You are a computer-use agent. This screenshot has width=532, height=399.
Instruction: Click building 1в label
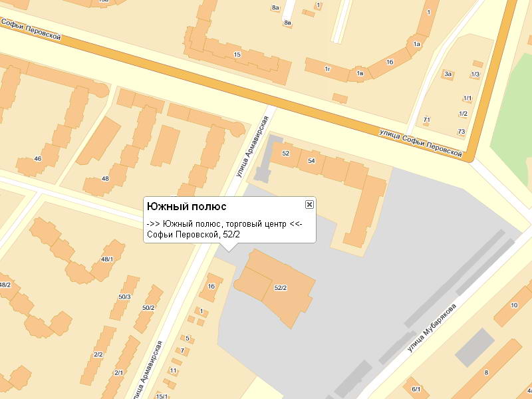(360, 73)
